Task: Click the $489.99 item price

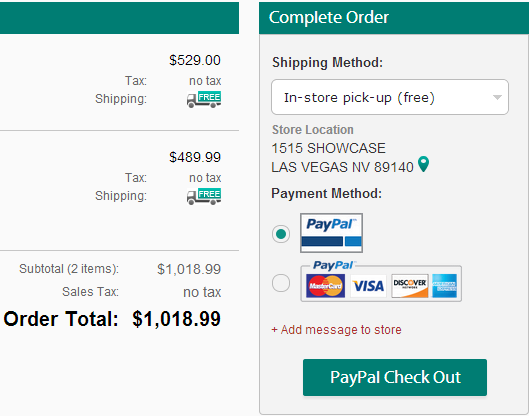Action: (195, 157)
